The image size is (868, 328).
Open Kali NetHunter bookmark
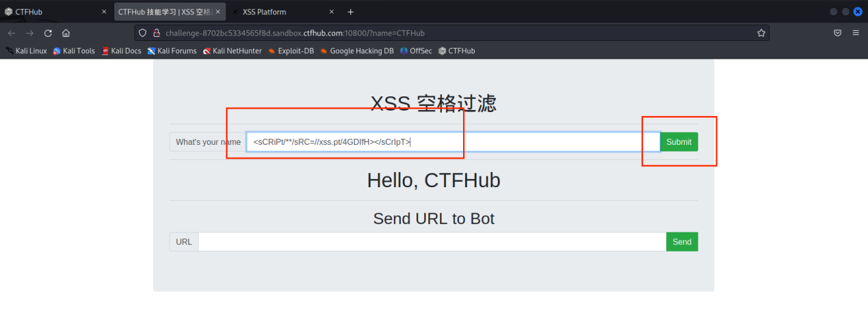[x=232, y=51]
